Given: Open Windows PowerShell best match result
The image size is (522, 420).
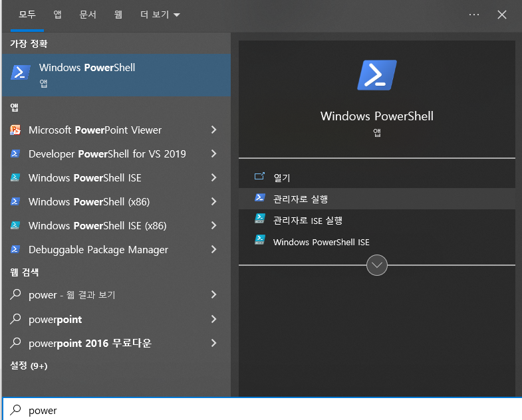Looking at the screenshot, I should [x=116, y=75].
